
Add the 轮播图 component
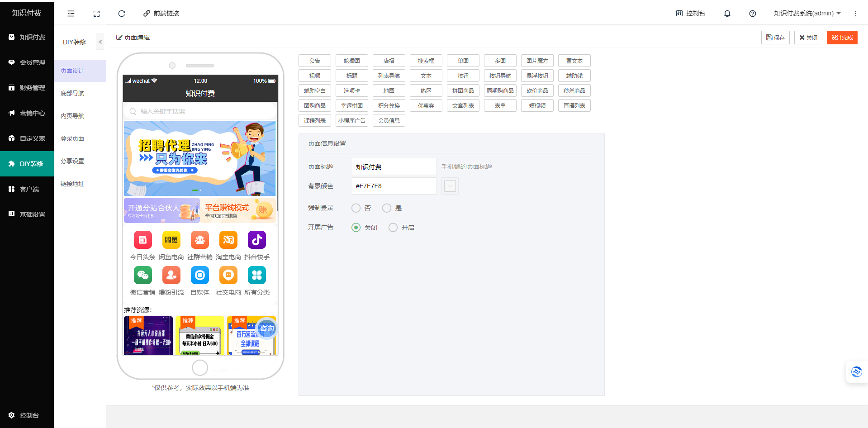click(352, 61)
